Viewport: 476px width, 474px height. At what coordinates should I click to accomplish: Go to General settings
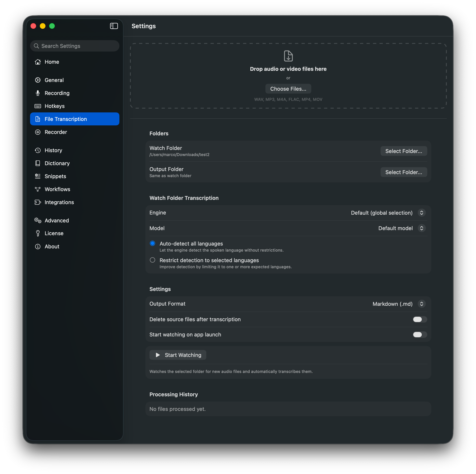[x=75, y=80]
